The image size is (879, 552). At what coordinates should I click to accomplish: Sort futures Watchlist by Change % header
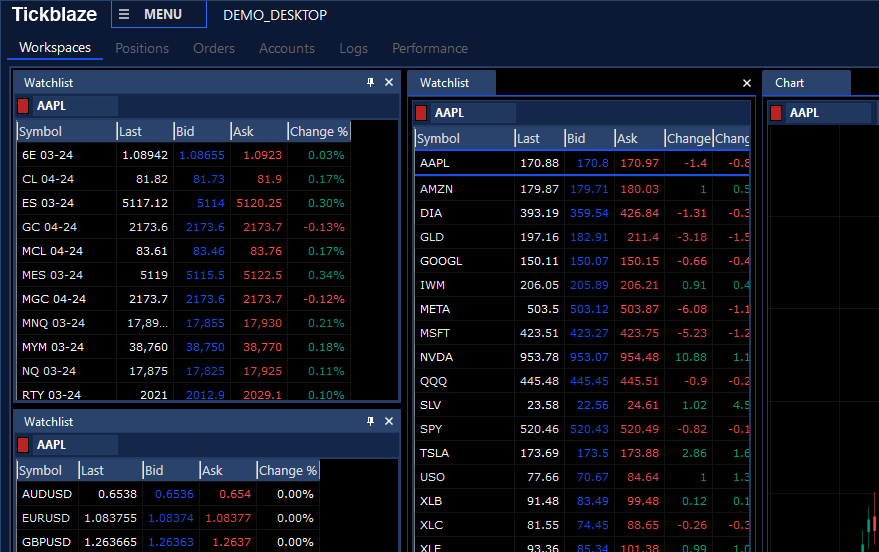point(318,131)
